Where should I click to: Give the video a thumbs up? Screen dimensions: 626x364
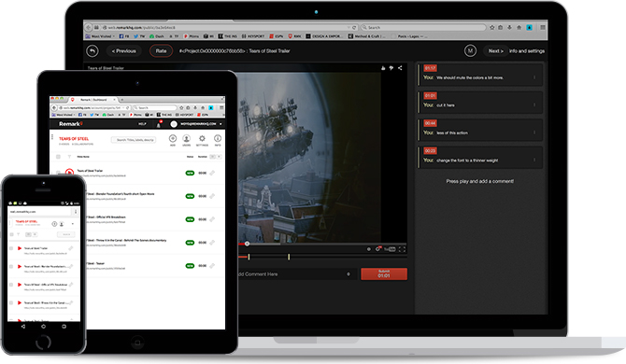point(383,68)
